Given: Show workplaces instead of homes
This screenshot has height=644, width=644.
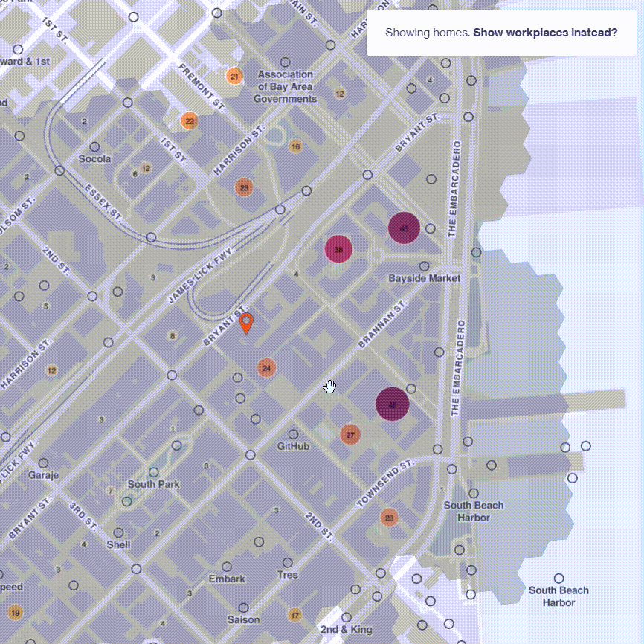Looking at the screenshot, I should pos(545,33).
